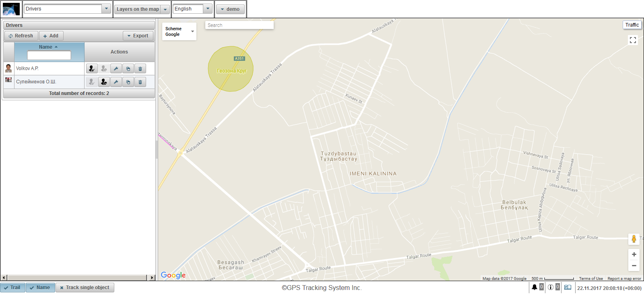
Task: Click the map Search field
Action: tap(239, 25)
